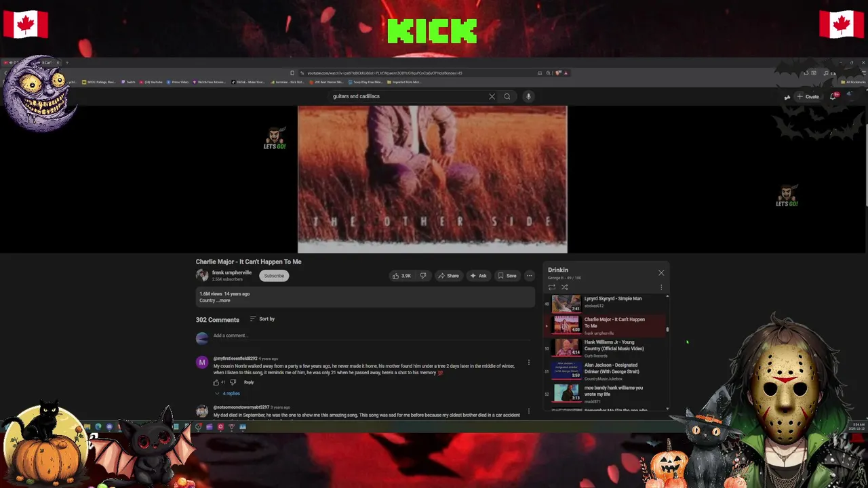Select Hank Williams Jr - Young Country video
868x488 pixels.
pos(605,348)
